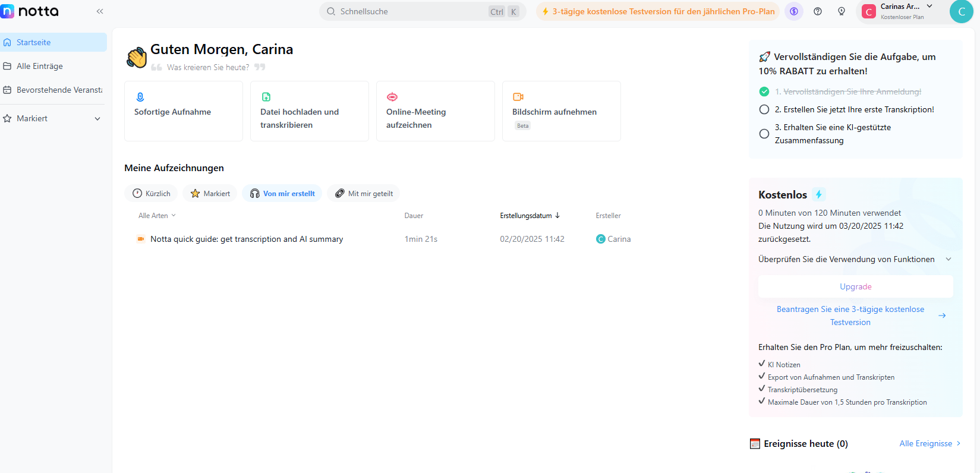Expand Überprüfen Sie die Verwendung von Funktionen

pos(949,259)
